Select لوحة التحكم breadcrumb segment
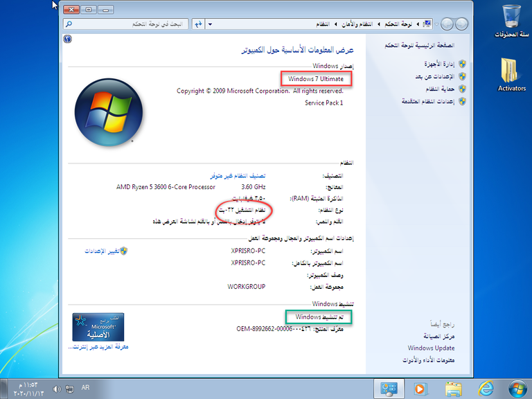 click(x=398, y=24)
